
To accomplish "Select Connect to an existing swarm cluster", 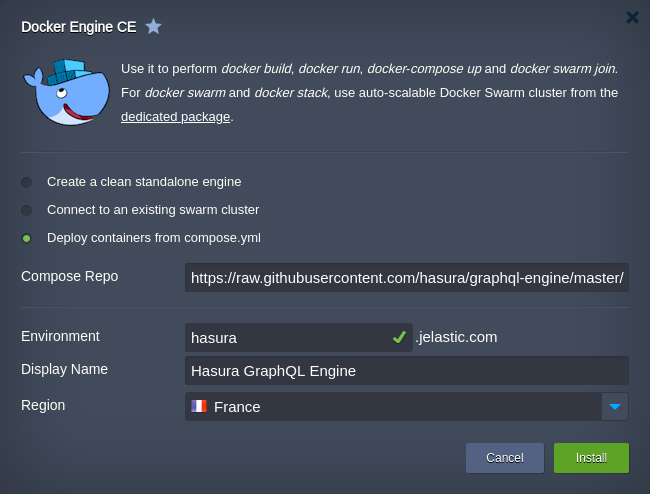I will (x=27, y=211).
